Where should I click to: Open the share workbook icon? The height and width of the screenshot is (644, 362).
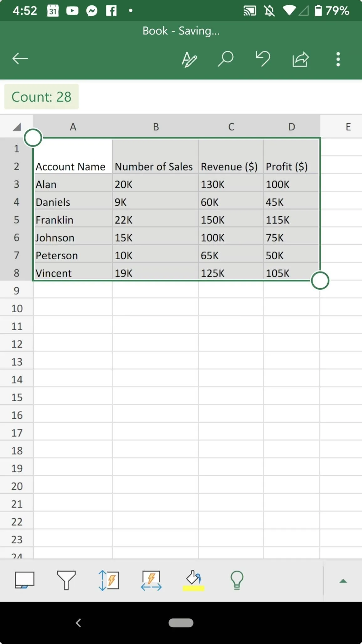click(x=301, y=59)
